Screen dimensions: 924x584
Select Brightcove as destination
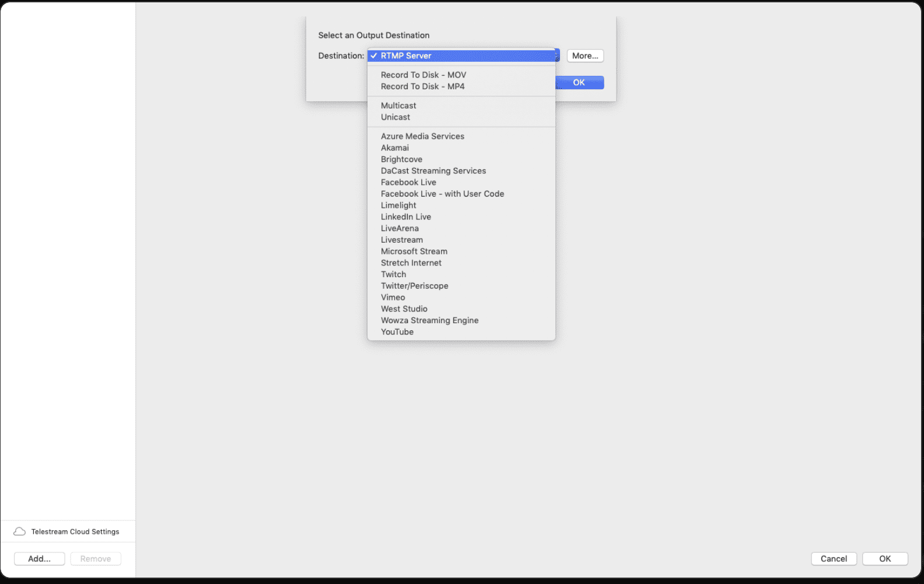tap(461, 159)
